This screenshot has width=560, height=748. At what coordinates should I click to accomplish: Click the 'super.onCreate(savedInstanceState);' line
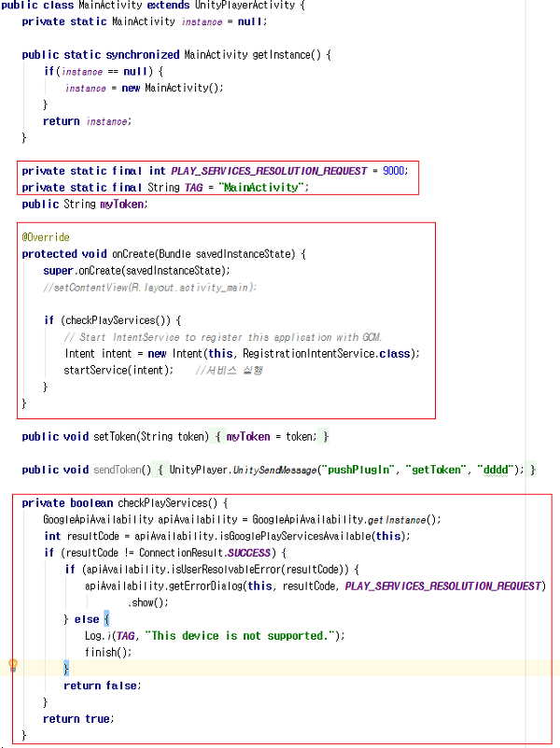tap(136, 271)
